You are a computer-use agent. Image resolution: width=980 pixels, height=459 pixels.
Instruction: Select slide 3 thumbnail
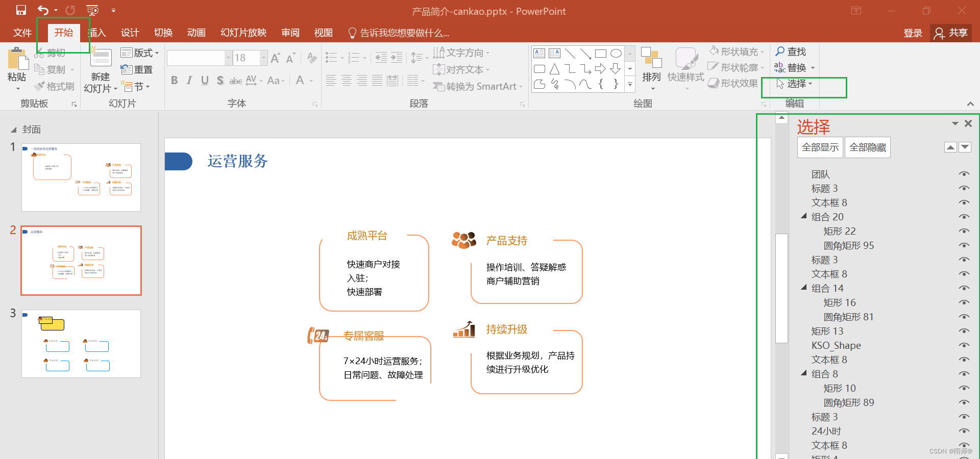(81, 344)
